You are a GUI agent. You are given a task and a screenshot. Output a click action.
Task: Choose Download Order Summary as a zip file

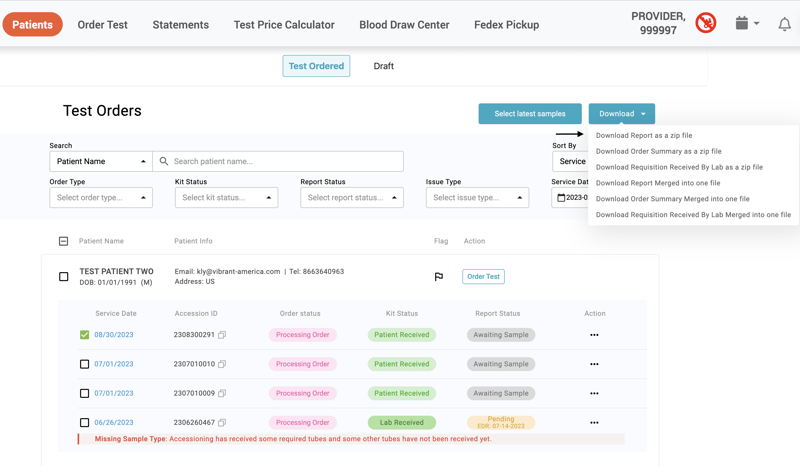(x=659, y=151)
